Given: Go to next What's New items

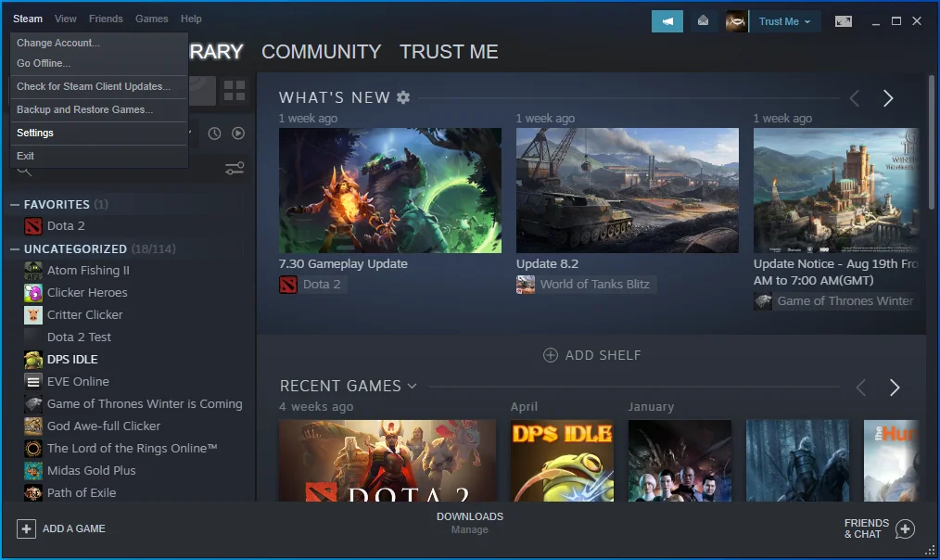Looking at the screenshot, I should point(888,98).
